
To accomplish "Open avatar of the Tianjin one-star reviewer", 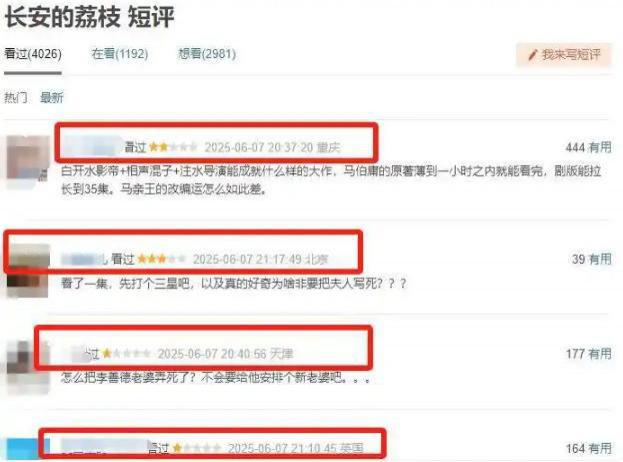I will click(x=28, y=365).
